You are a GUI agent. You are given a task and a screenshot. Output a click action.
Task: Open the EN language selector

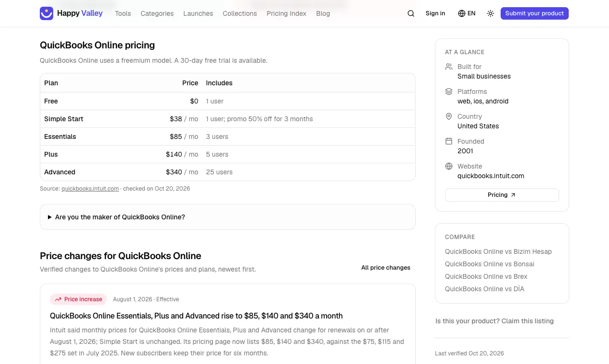tap(467, 13)
